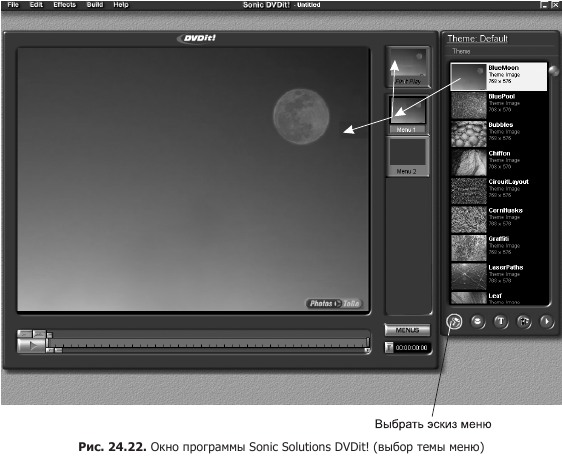Open the Buttons palette icon
Viewport: 562px width, 460px height.
tap(477, 322)
